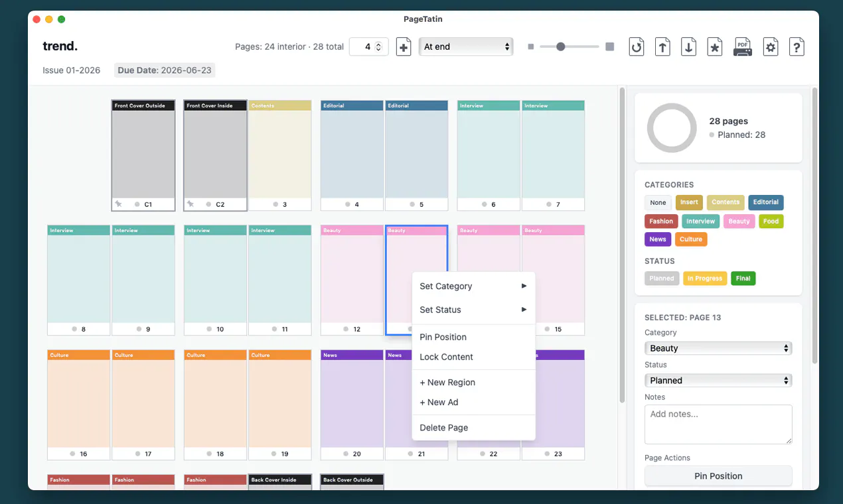Image resolution: width=843 pixels, height=504 pixels.
Task: Click the star document icon
Action: tap(715, 47)
